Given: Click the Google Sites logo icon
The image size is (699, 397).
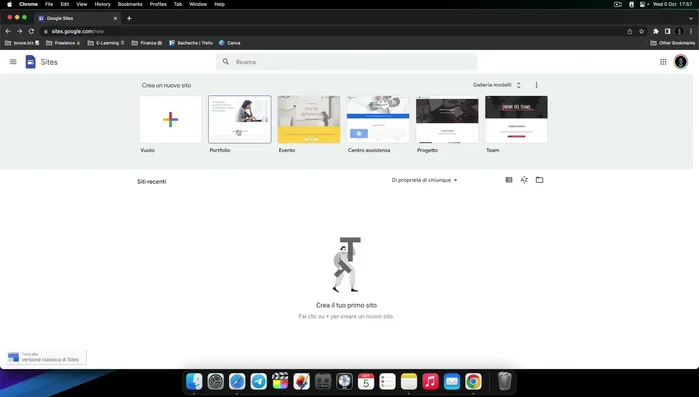Looking at the screenshot, I should [x=30, y=62].
